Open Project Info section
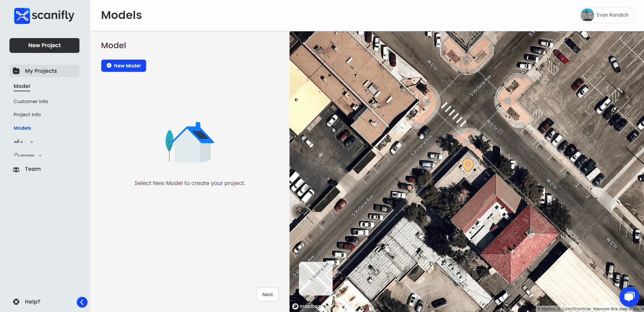 coord(27,115)
